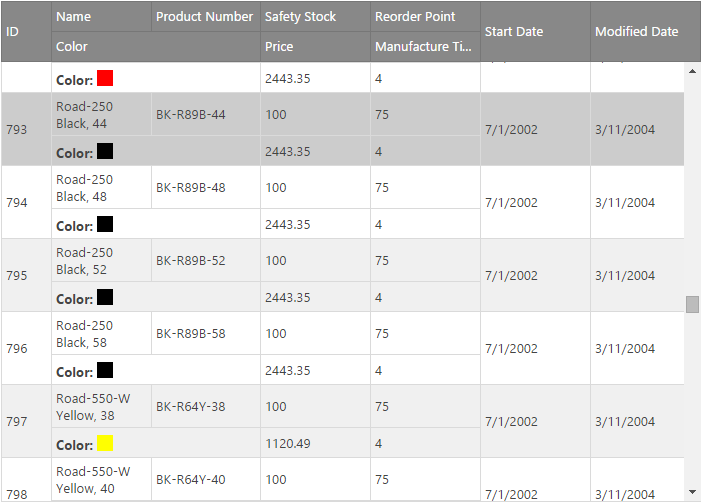The width and height of the screenshot is (703, 503).
Task: Sort by the Modified Date header
Action: (638, 32)
